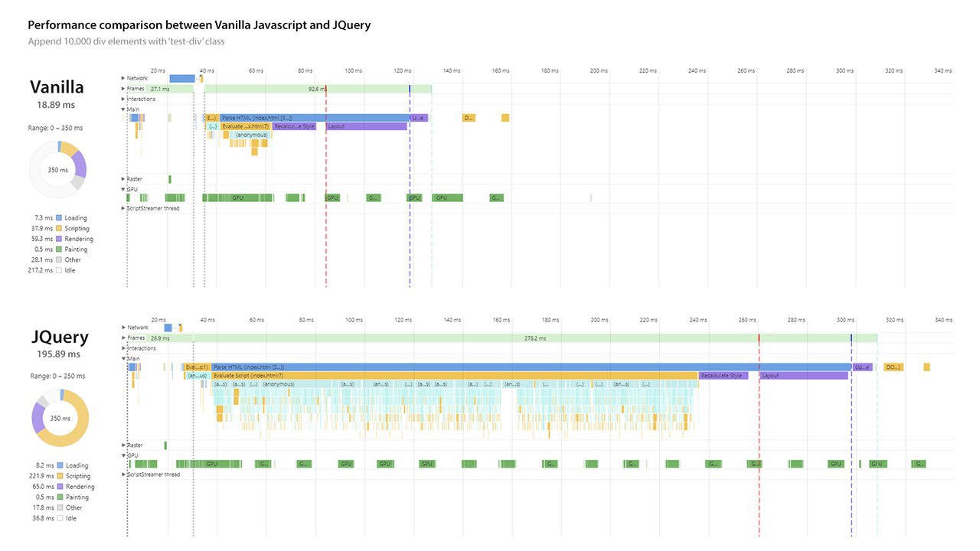This screenshot has width=980, height=551.
Task: Click Loading blue swatch in JQuery legend
Action: 60,465
